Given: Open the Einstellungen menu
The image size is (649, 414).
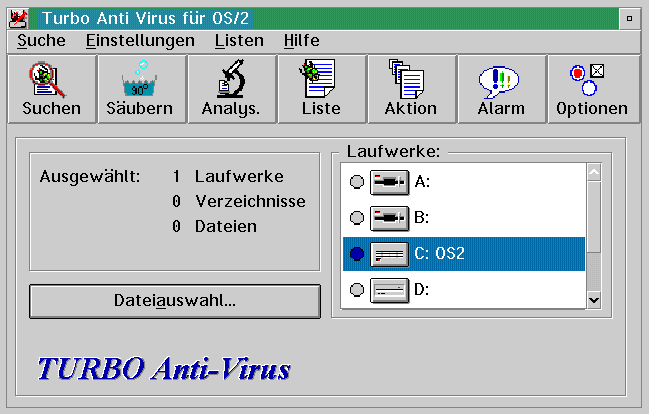Looking at the screenshot, I should (x=140, y=41).
